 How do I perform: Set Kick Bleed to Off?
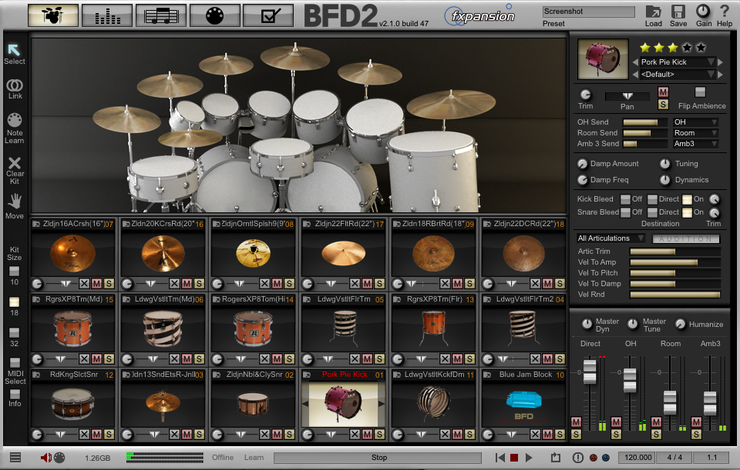(625, 199)
